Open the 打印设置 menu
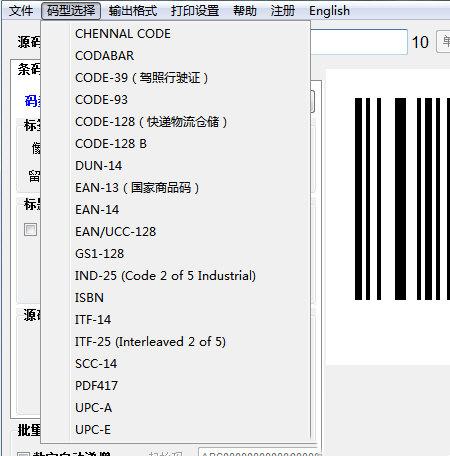The width and height of the screenshot is (450, 456). click(195, 11)
